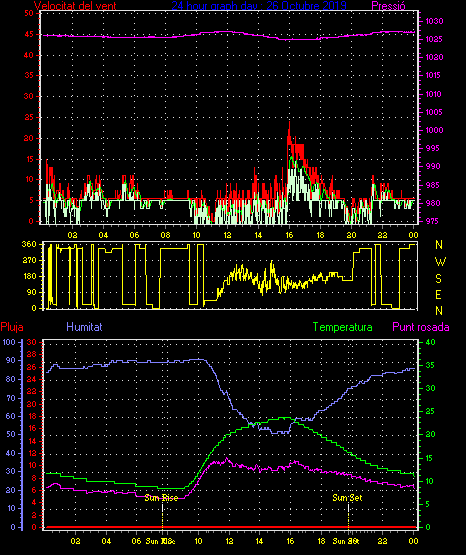Image resolution: width=466 pixels, height=555 pixels.
Task: Click pressure axis value 1000
Action: [x=434, y=130]
